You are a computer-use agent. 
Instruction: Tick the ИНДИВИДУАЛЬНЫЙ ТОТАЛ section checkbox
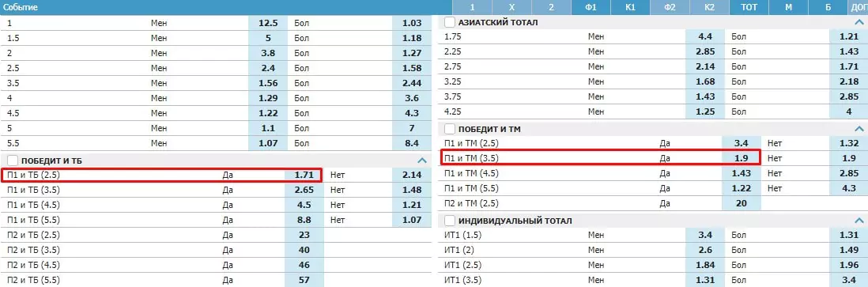click(x=450, y=221)
